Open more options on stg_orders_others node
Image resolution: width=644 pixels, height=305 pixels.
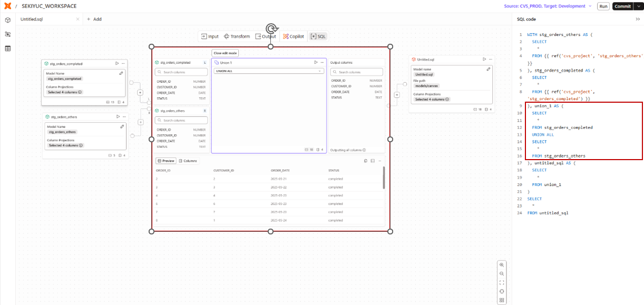123,116
